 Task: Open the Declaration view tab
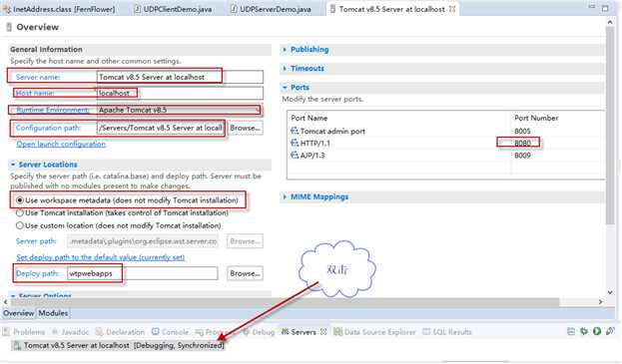coord(120,332)
